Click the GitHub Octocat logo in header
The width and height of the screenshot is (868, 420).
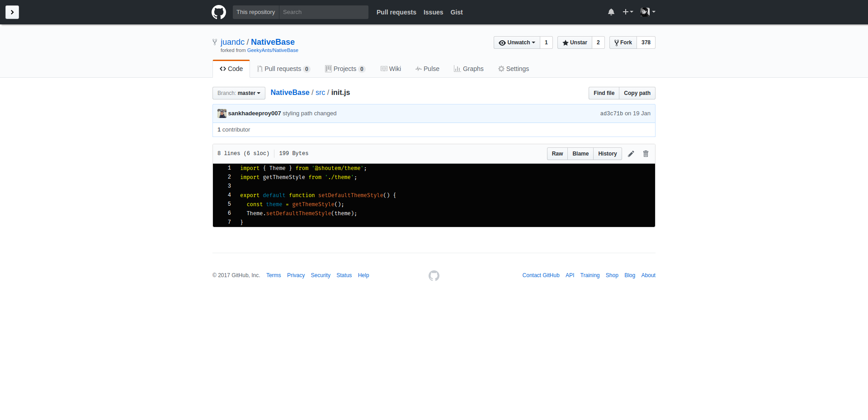point(219,12)
